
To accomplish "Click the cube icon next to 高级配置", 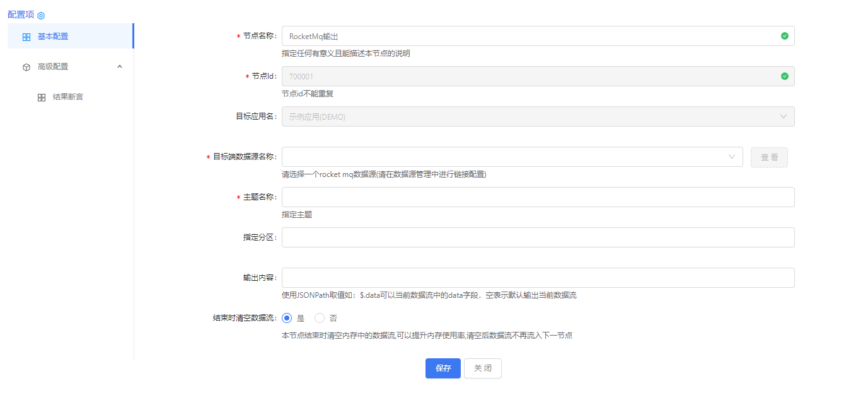I will click(x=26, y=67).
